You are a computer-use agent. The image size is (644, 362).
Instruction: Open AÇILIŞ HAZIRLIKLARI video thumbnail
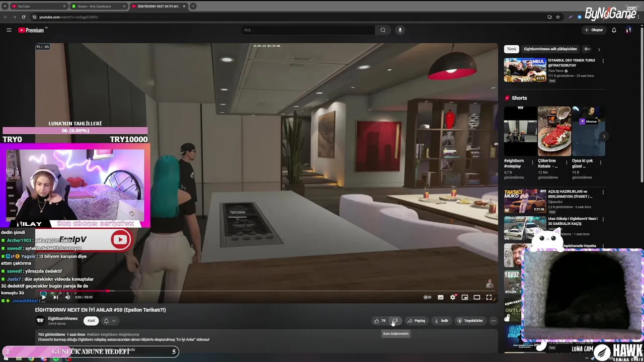(x=525, y=201)
